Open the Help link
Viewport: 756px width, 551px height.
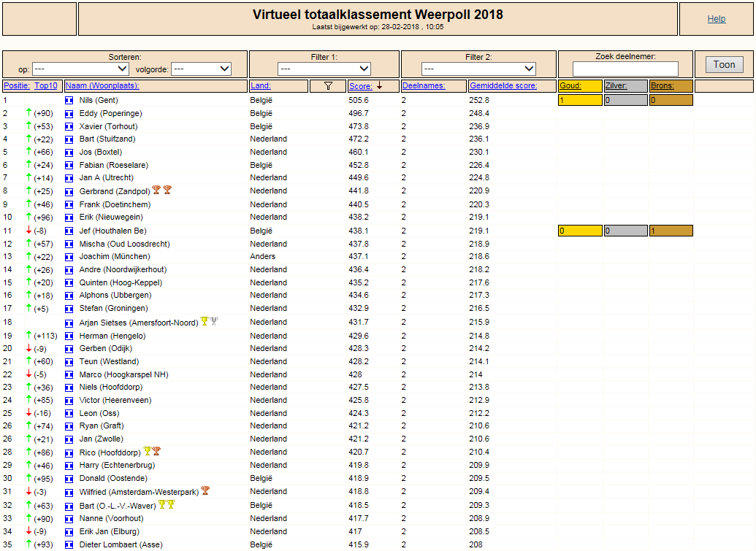[717, 19]
